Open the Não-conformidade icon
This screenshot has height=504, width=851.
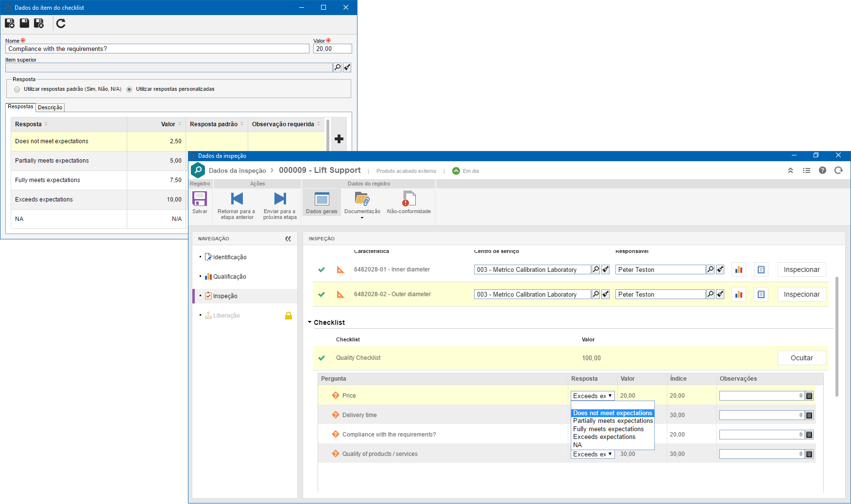click(409, 199)
